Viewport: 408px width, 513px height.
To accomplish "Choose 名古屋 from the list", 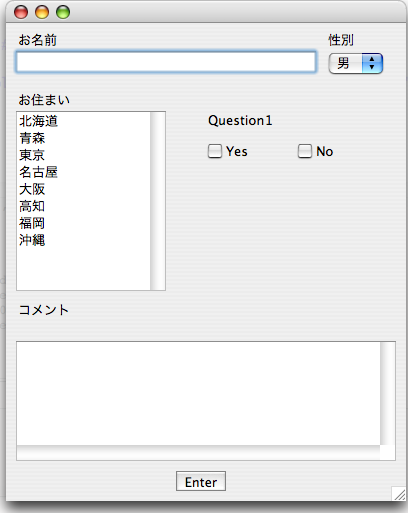I will point(83,172).
